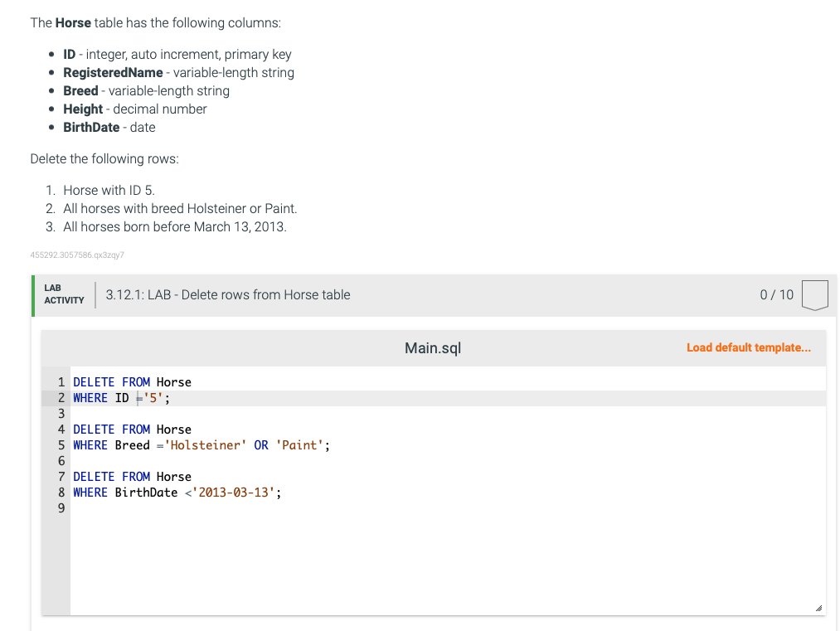
Task: Click the 'Holsteiner' string on line 5
Action: tap(205, 445)
